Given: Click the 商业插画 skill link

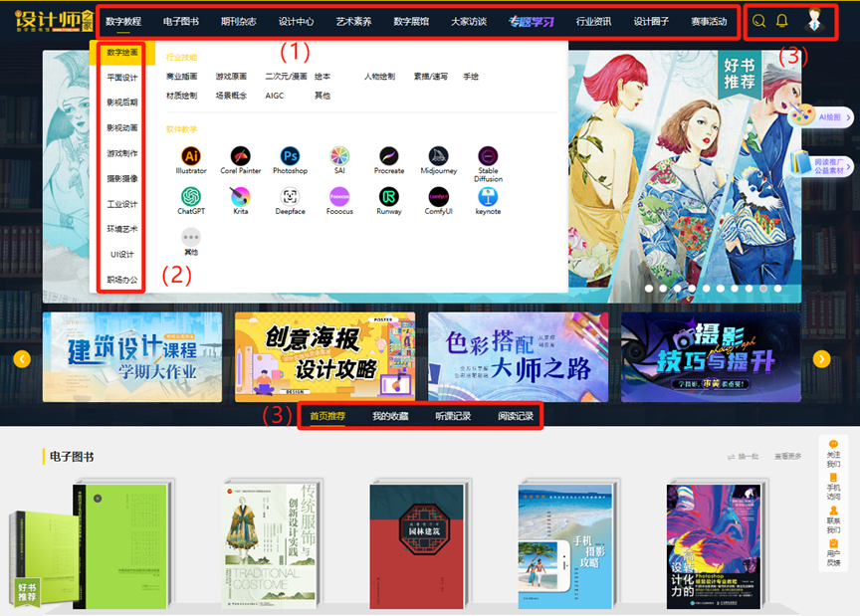Looking at the screenshot, I should click(x=181, y=77).
